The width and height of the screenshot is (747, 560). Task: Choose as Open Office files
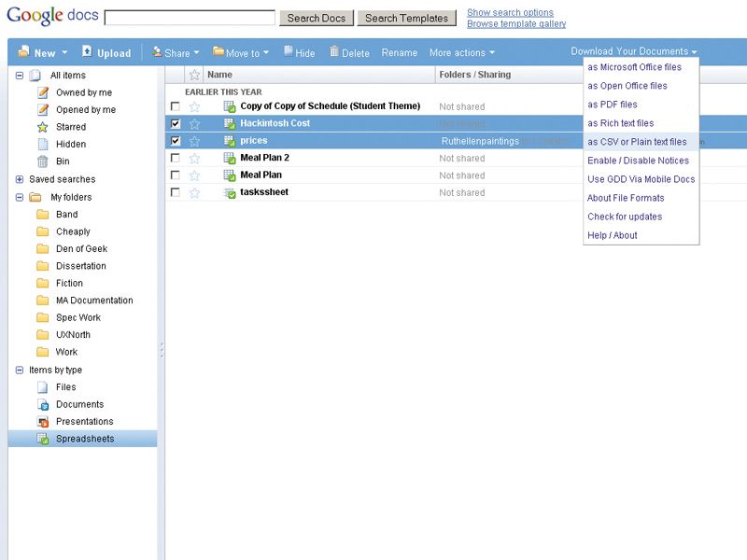coord(627,86)
